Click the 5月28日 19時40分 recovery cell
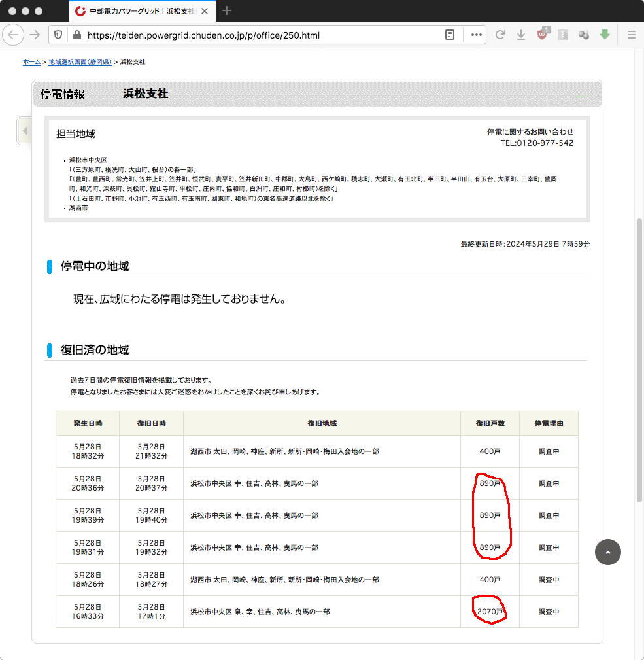Viewport: 644px width, 660px height. (152, 515)
